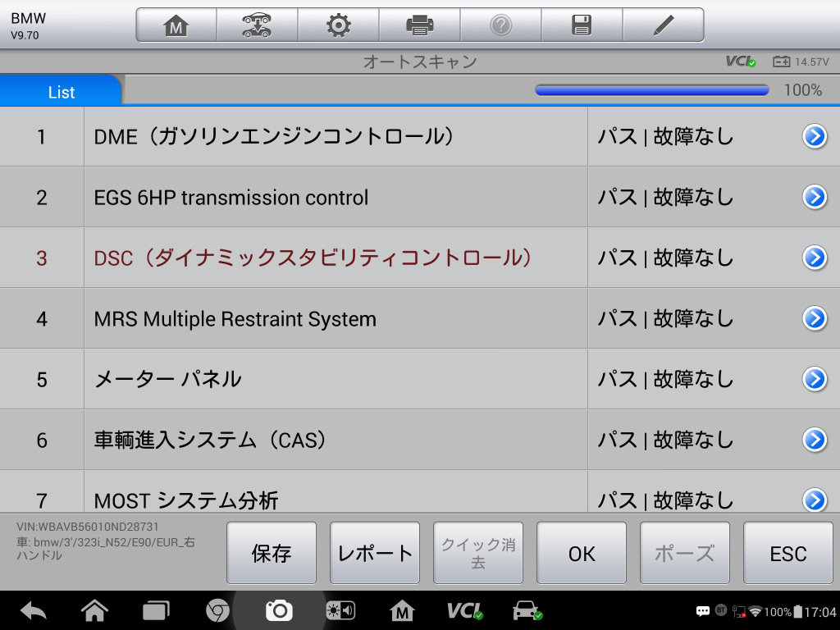Tap the MaxiSys M icon in navigation bar
This screenshot has height=630, width=840.
pyautogui.click(x=402, y=610)
